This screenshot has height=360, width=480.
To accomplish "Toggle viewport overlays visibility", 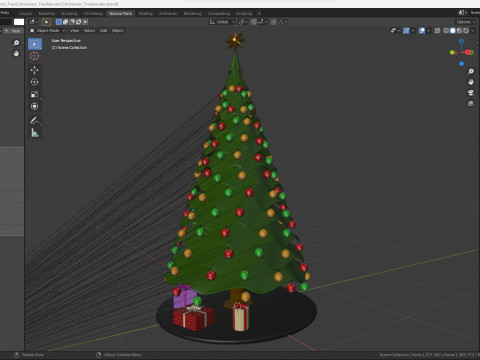I will [422, 31].
